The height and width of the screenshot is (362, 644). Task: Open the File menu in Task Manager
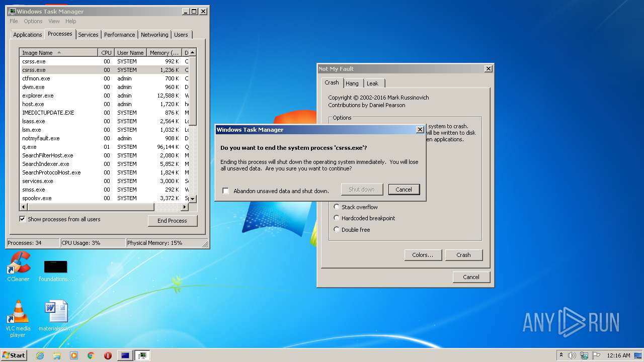14,21
